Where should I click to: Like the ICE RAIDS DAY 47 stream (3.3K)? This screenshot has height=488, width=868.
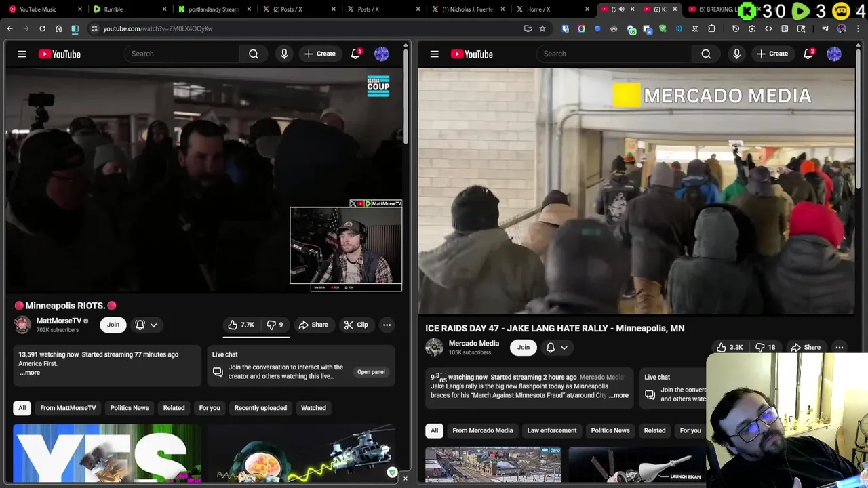pyautogui.click(x=730, y=347)
